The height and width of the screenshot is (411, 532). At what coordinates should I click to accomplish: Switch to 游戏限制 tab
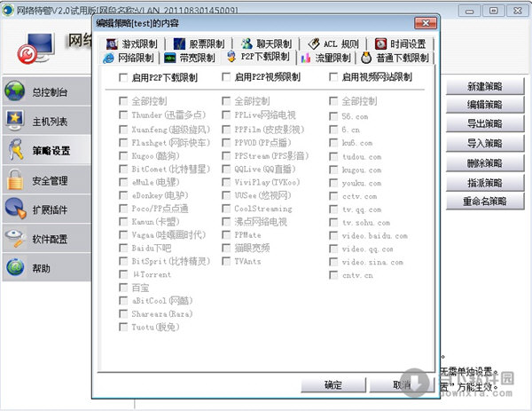point(132,44)
